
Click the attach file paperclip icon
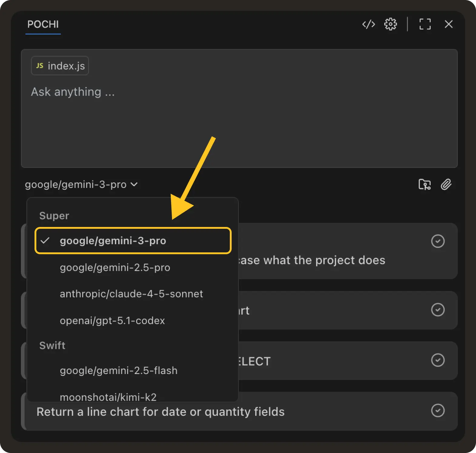446,184
